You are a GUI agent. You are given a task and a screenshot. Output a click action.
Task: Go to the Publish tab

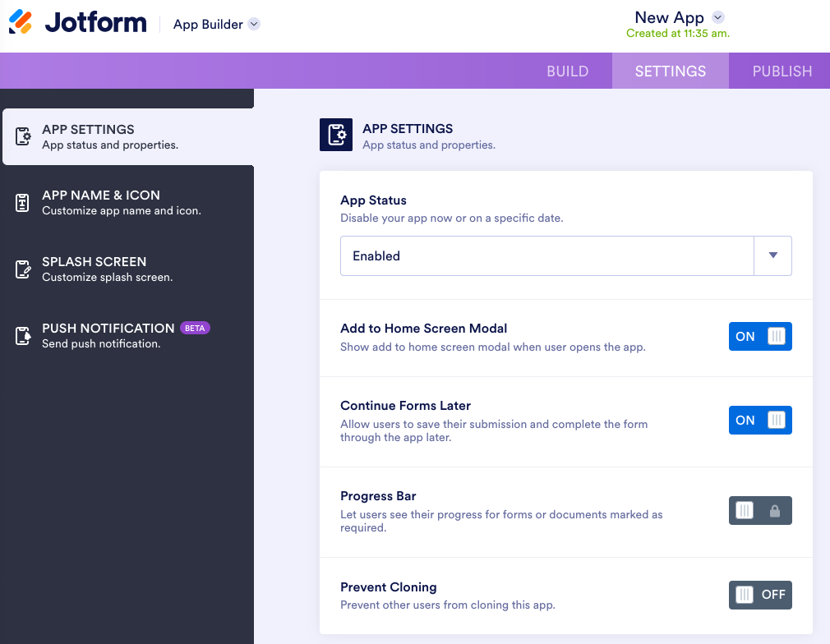click(x=782, y=71)
